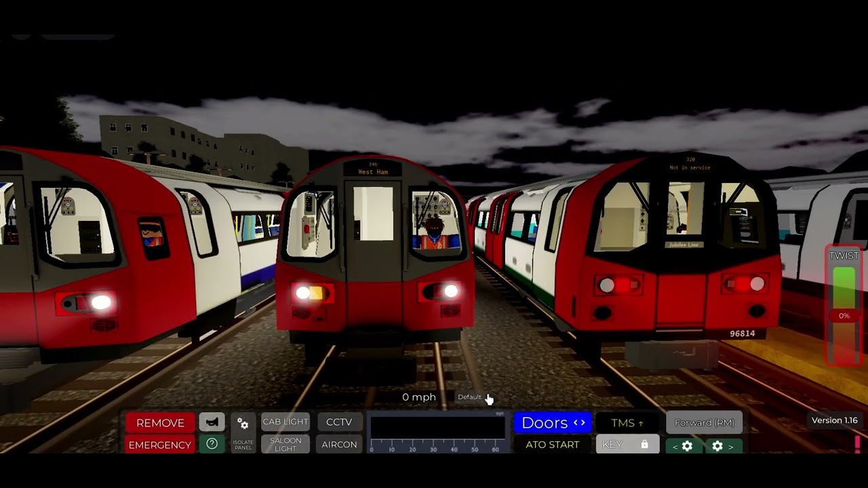Activate the EMERGENCY button
The image size is (868, 488).
pos(160,445)
